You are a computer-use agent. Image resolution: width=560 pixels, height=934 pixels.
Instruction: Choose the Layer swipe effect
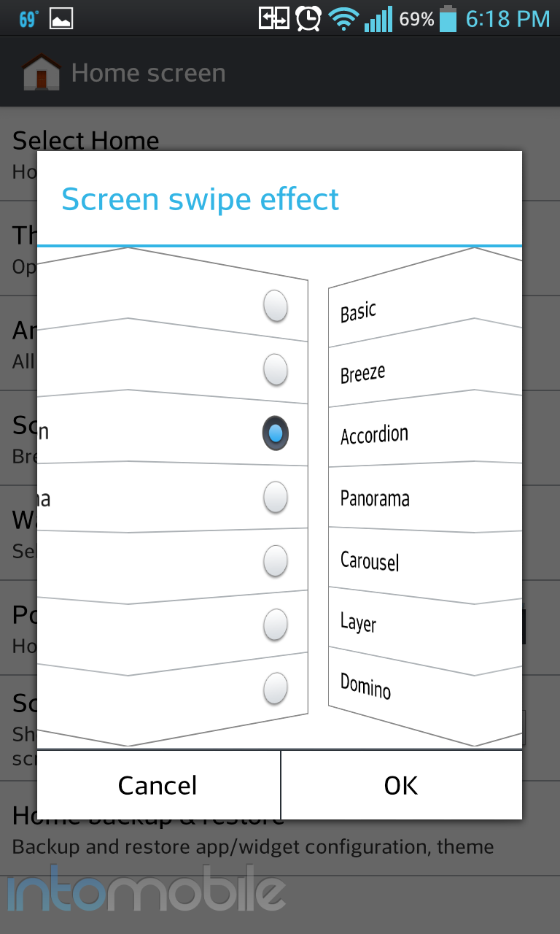358,622
